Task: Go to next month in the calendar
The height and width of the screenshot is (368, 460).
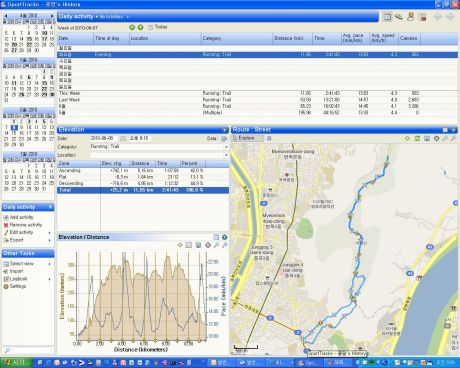Action: [52, 16]
